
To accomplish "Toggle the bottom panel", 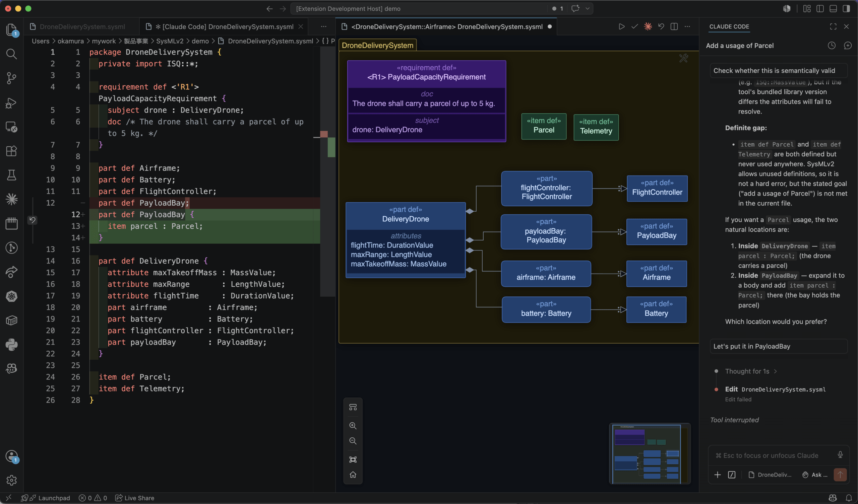I will click(833, 8).
